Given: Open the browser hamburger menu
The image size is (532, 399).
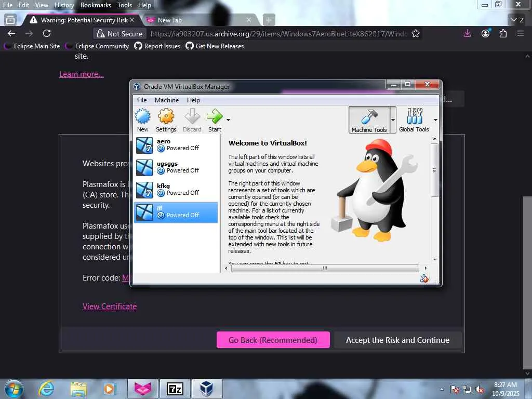Looking at the screenshot, I should pyautogui.click(x=521, y=33).
